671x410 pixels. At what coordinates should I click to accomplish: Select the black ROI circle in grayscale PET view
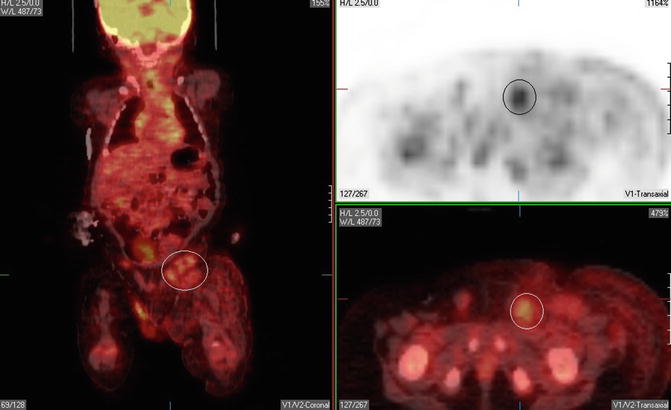click(519, 96)
